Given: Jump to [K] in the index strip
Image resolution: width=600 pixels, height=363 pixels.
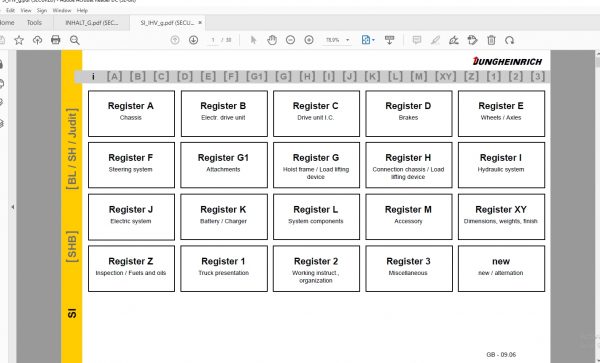Looking at the screenshot, I should (x=372, y=77).
